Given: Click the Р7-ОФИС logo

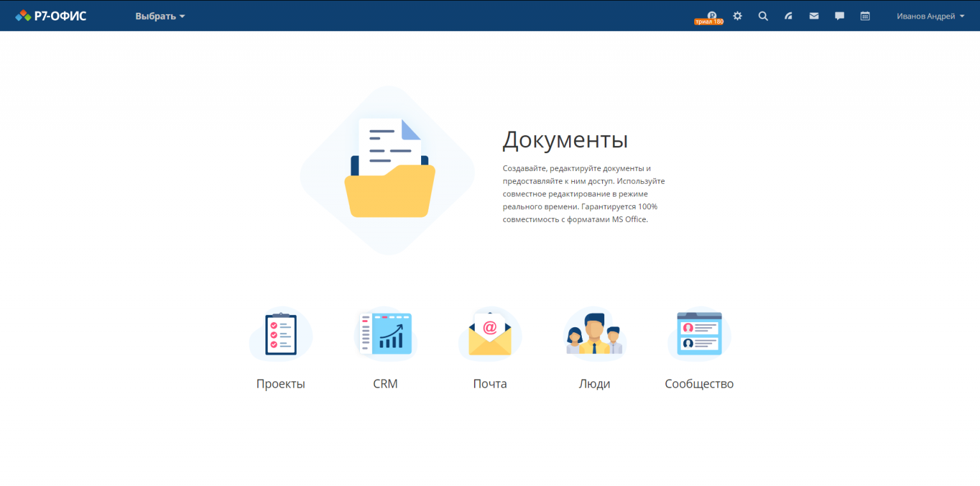Looking at the screenshot, I should [x=51, y=16].
